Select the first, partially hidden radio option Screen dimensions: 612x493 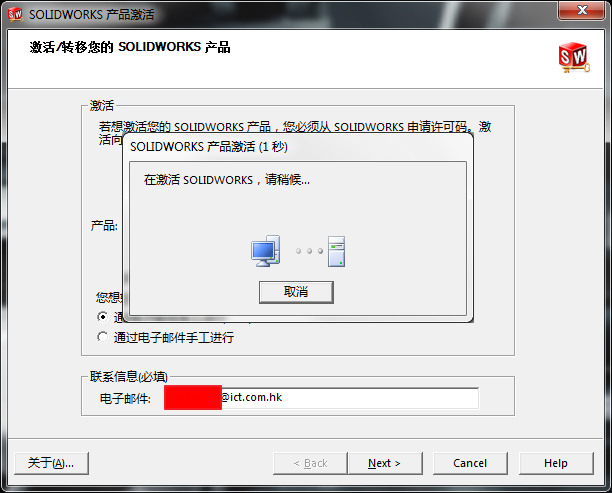(x=103, y=317)
